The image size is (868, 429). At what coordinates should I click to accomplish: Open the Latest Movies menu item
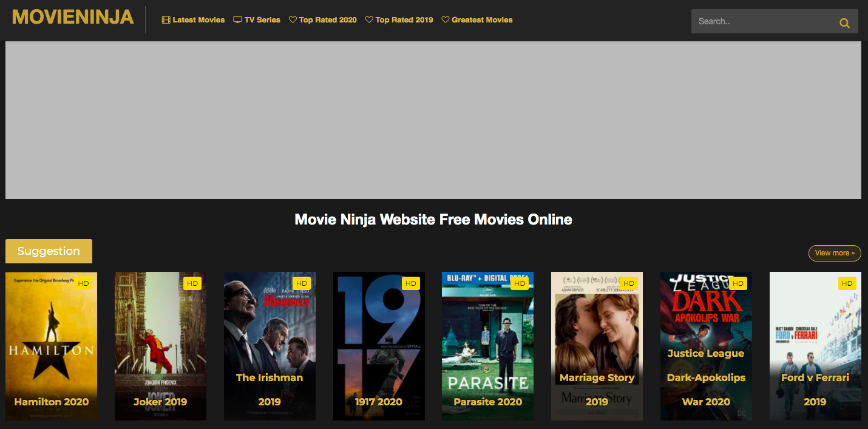click(x=193, y=20)
